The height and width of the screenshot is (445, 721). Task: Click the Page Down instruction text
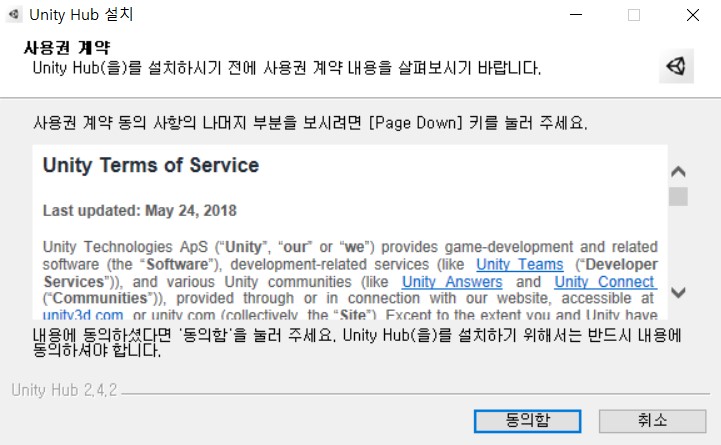[x=310, y=123]
